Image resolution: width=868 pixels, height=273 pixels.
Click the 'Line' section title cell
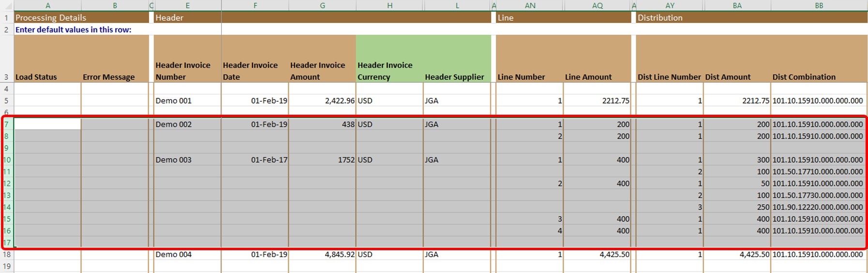564,17
